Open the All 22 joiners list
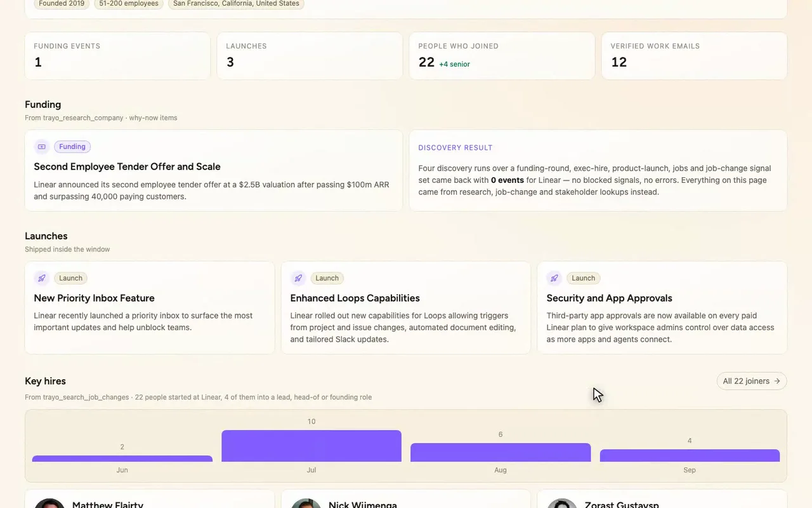This screenshot has height=508, width=812. click(752, 381)
